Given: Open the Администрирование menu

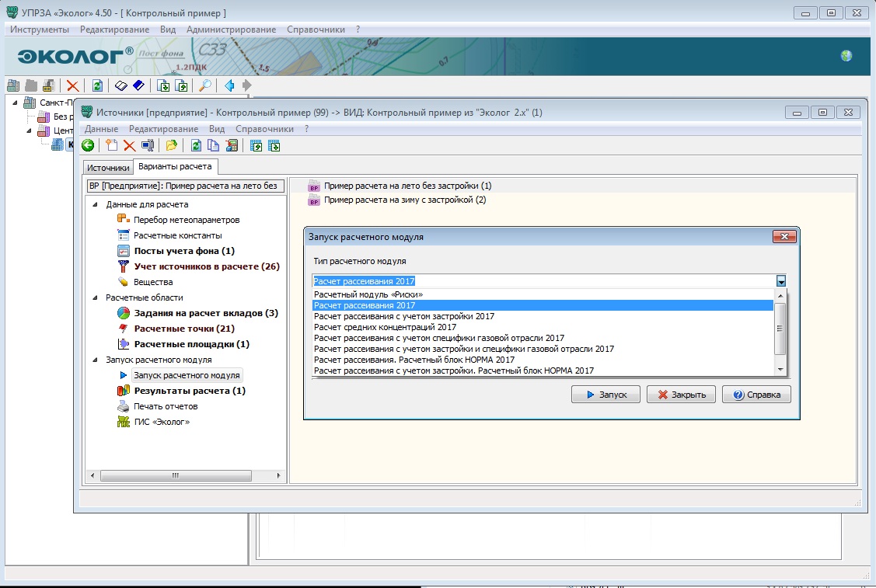Looking at the screenshot, I should [231, 30].
